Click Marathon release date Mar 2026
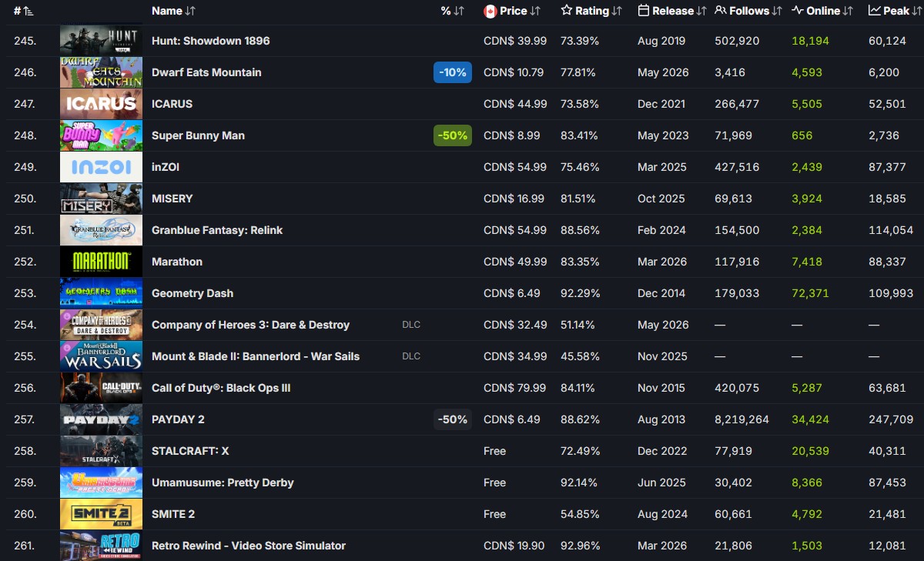 [662, 262]
